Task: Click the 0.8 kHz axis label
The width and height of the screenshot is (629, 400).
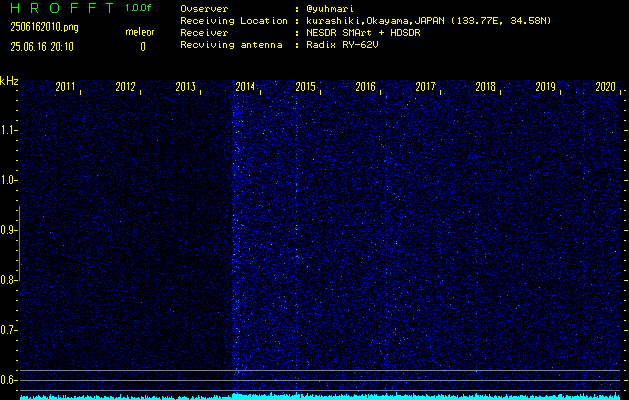Action: (x=7, y=280)
